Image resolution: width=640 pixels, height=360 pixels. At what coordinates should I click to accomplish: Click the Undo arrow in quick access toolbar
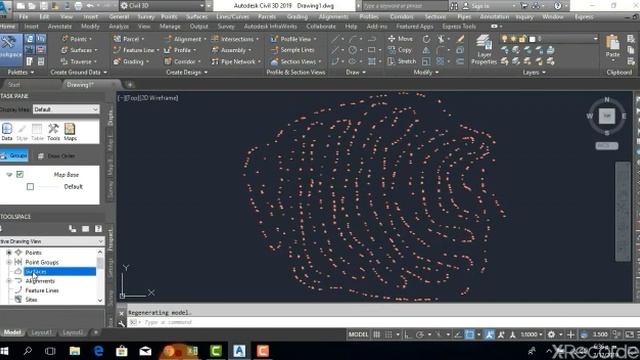[90, 6]
